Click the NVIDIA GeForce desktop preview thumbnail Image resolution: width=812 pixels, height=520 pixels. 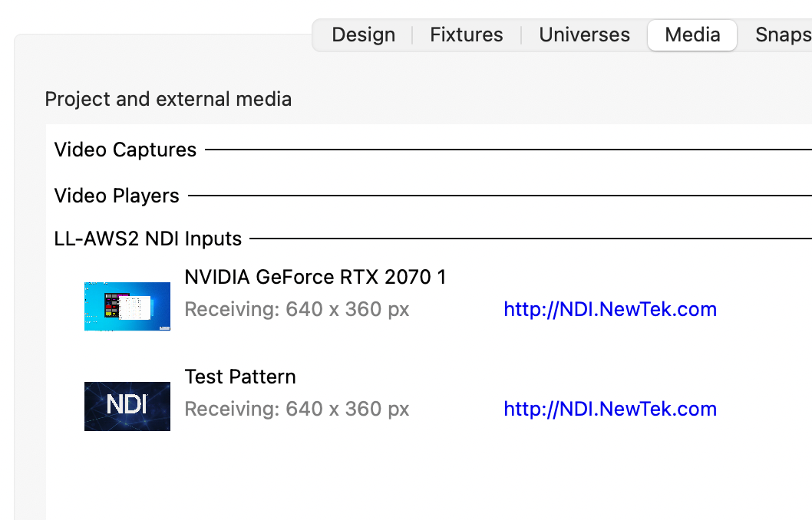click(x=127, y=307)
